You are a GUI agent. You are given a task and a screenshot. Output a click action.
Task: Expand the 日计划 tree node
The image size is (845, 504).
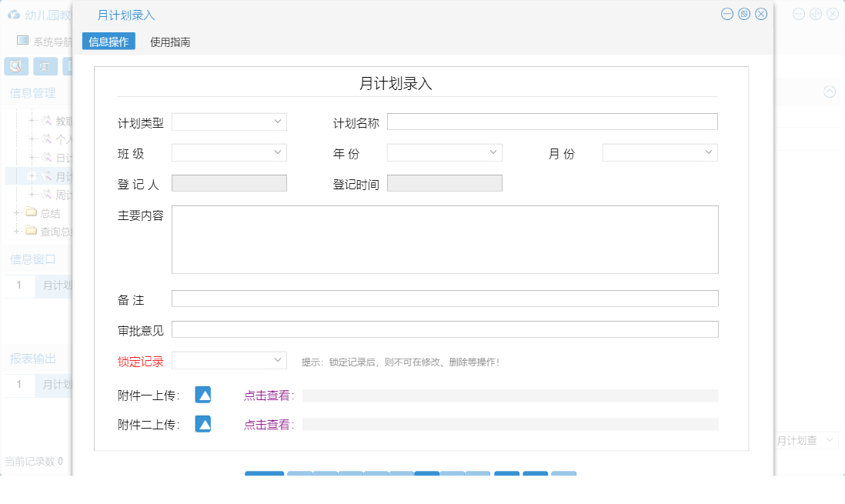click(32, 158)
